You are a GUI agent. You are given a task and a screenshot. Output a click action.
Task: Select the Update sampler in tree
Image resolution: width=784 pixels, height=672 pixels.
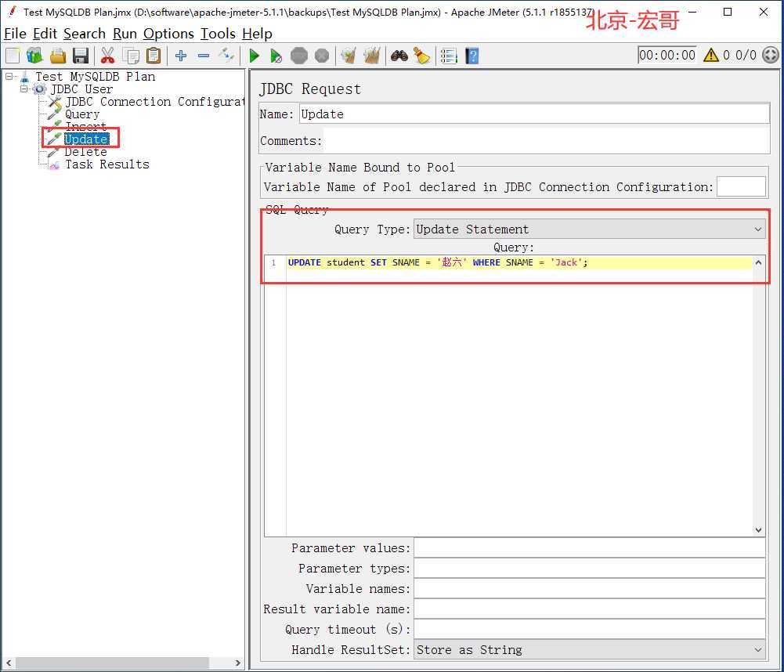click(x=86, y=139)
